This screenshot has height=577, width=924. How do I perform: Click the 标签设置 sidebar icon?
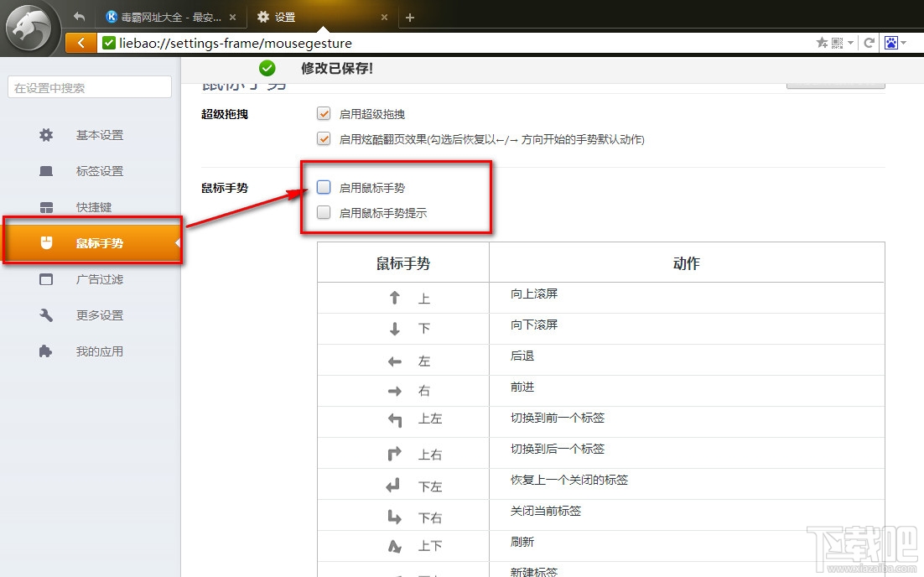46,170
